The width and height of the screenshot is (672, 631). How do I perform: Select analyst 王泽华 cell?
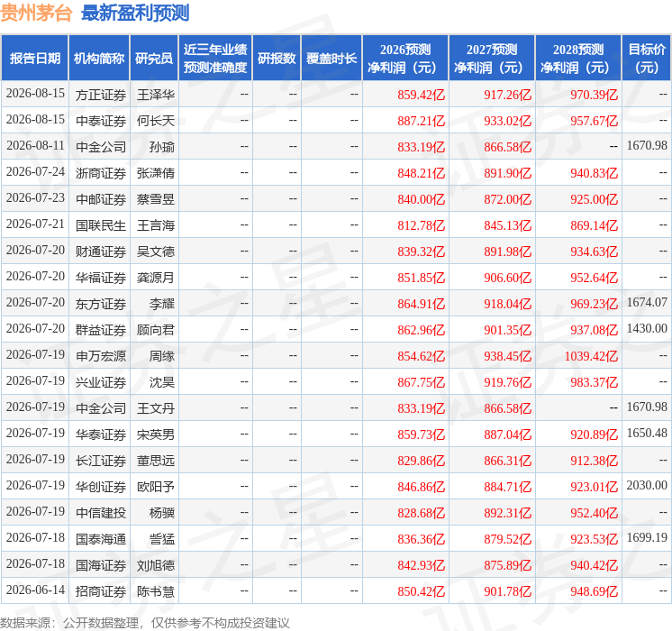(x=156, y=95)
